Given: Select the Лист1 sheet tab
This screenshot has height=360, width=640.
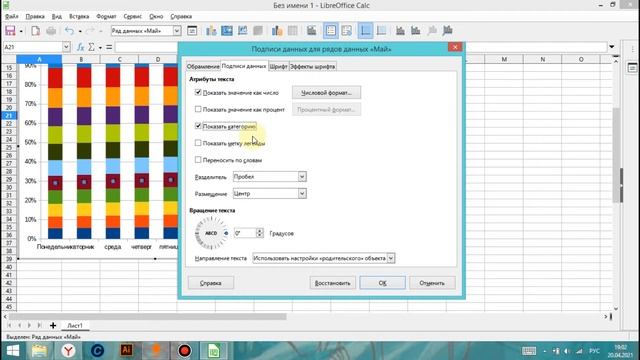Looking at the screenshot, I should [75, 325].
